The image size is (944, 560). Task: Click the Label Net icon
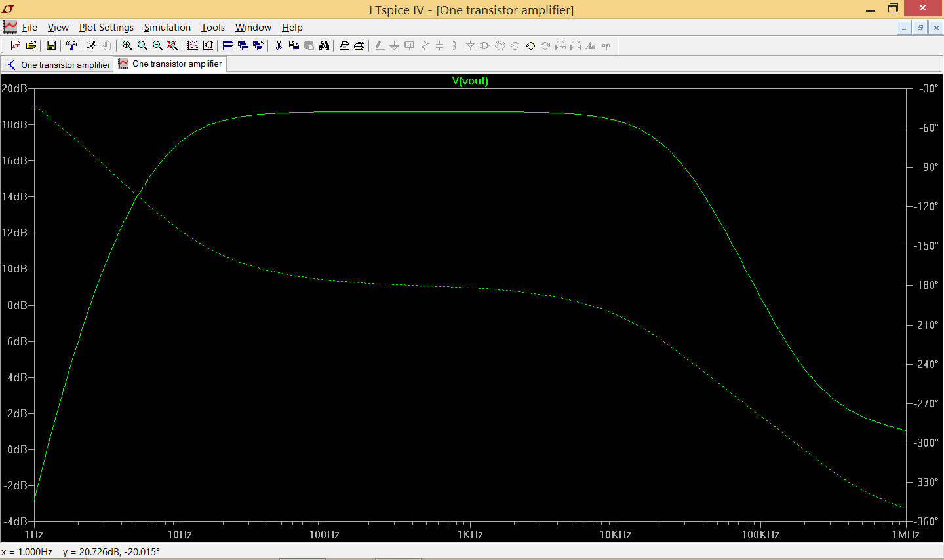coord(410,45)
